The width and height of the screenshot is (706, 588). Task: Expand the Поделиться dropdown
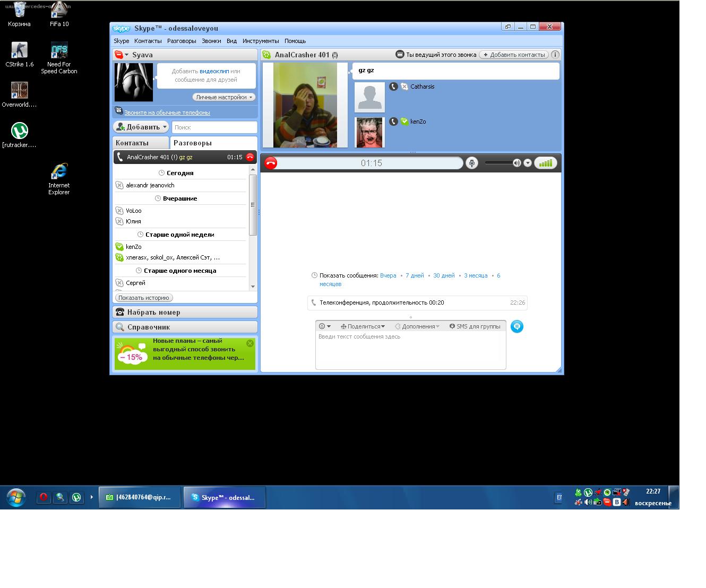coord(363,326)
